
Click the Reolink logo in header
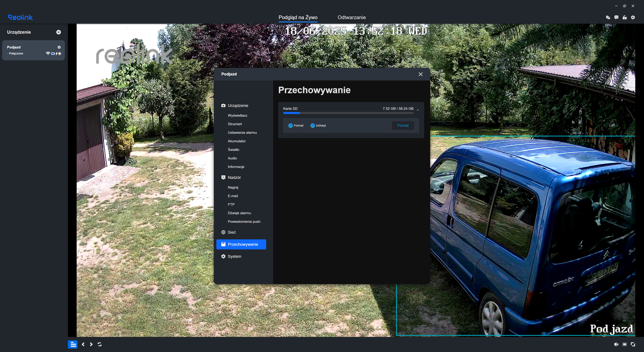pyautogui.click(x=20, y=17)
